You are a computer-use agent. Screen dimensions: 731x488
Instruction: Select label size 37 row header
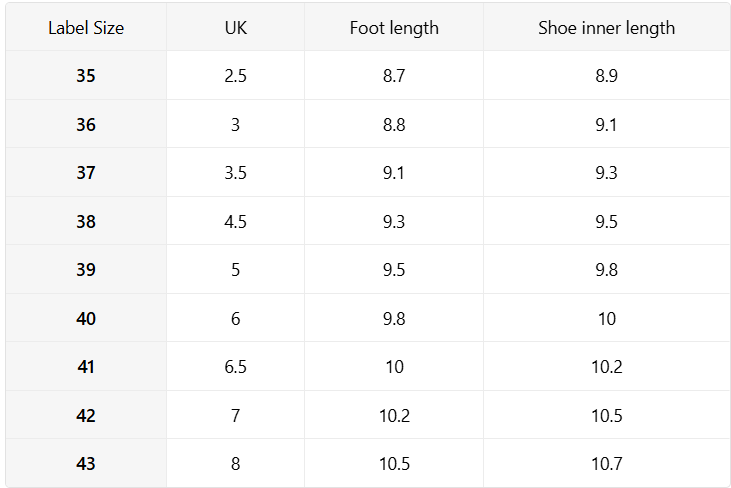(86, 173)
